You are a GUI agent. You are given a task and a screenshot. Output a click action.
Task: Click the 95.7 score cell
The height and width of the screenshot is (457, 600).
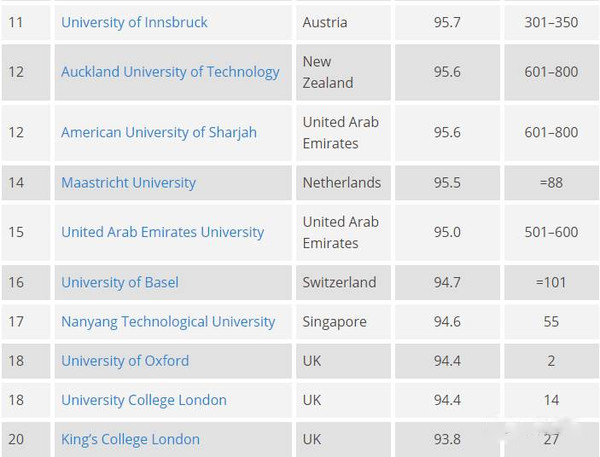[447, 22]
